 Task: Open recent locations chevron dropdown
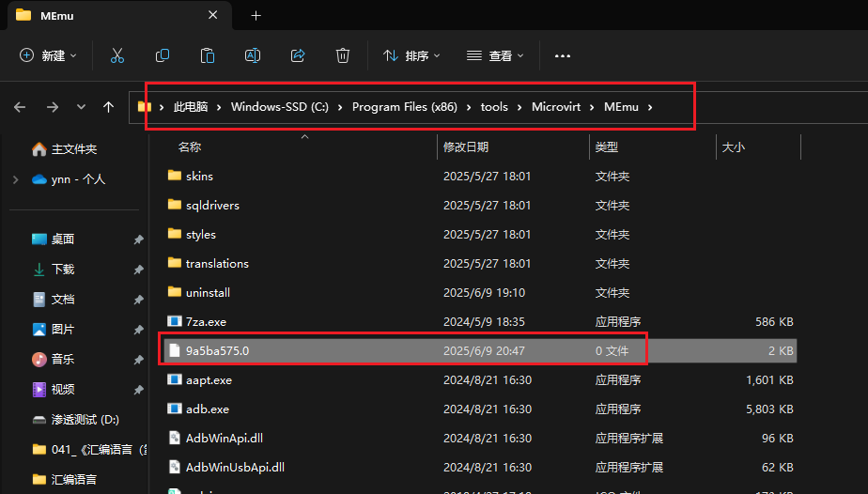(81, 107)
